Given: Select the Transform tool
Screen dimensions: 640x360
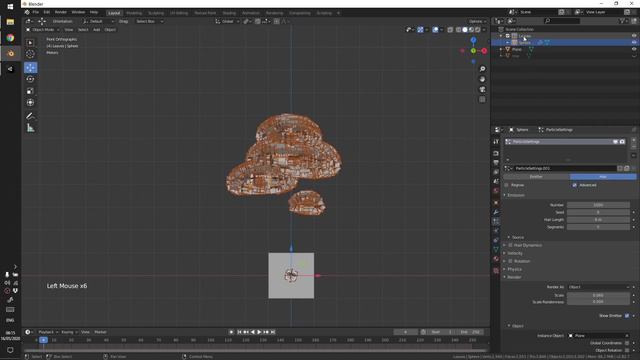Looking at the screenshot, I should point(30,102).
